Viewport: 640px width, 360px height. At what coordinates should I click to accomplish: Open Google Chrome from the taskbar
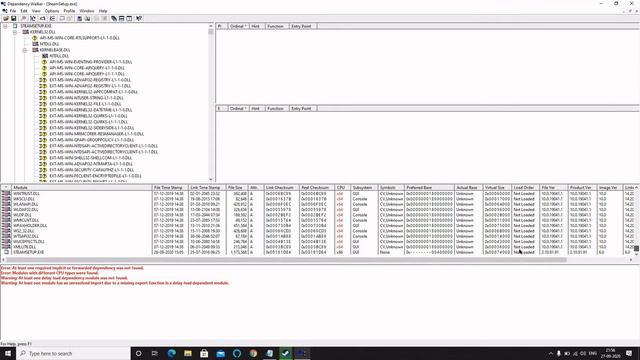[253, 353]
